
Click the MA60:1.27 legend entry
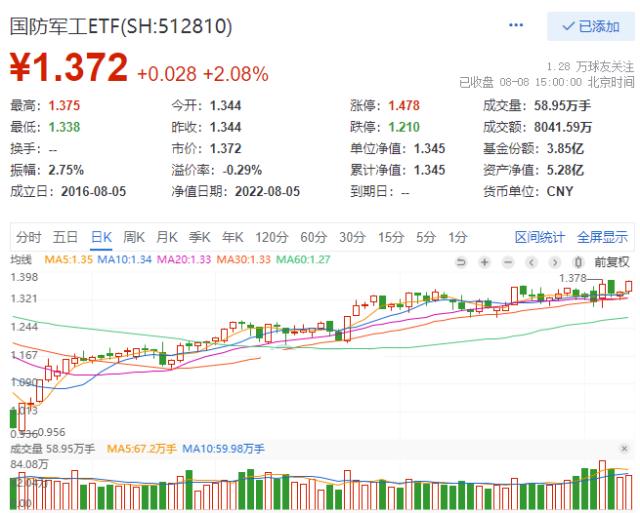[303, 260]
